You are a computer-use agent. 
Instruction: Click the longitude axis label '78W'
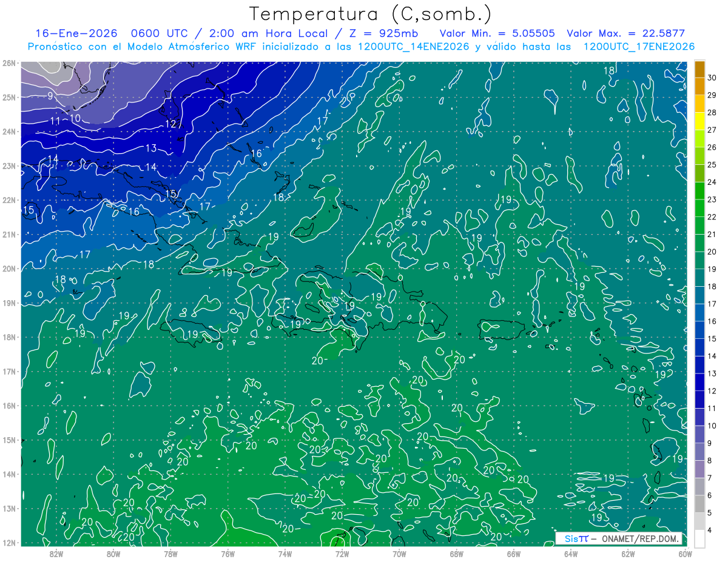pos(170,554)
